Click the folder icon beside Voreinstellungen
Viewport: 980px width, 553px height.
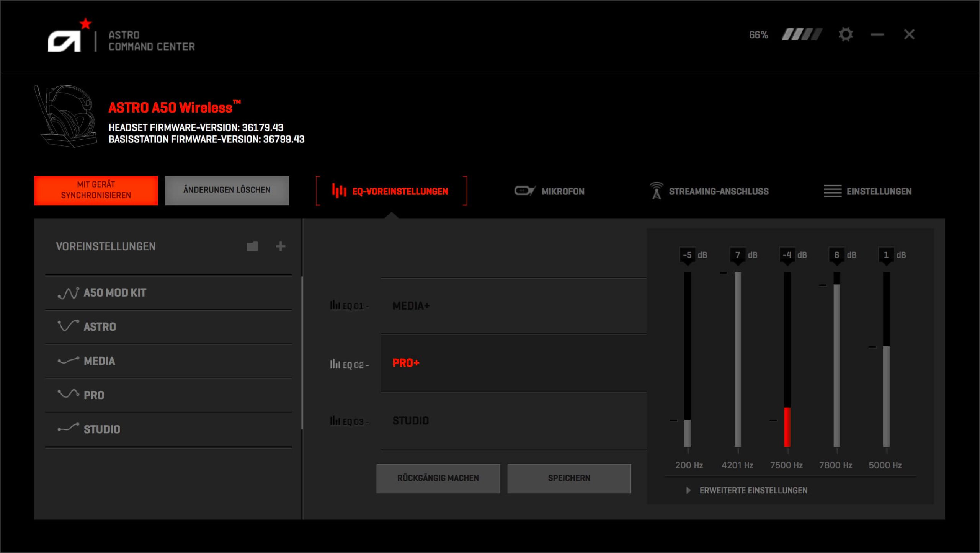click(252, 246)
